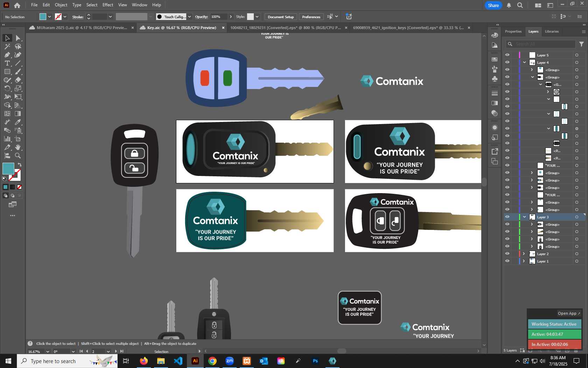The width and height of the screenshot is (588, 368).
Task: Switch to the Libraries panel tab
Action: pos(552,32)
